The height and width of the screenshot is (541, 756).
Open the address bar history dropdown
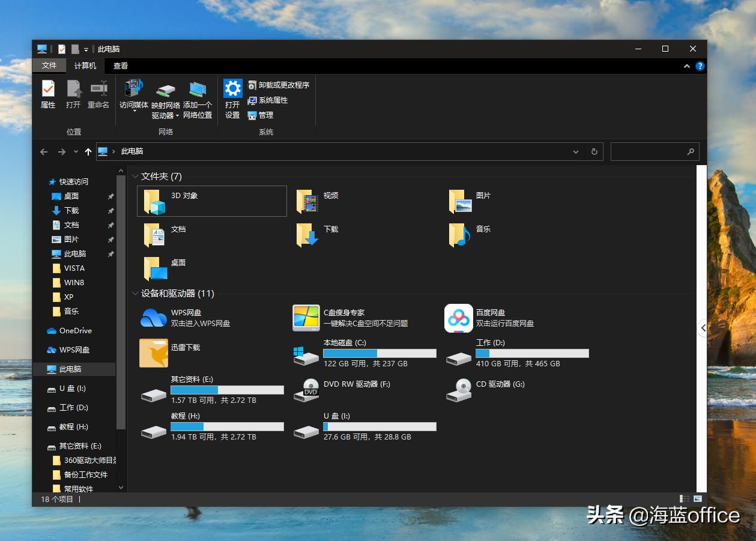pos(575,151)
